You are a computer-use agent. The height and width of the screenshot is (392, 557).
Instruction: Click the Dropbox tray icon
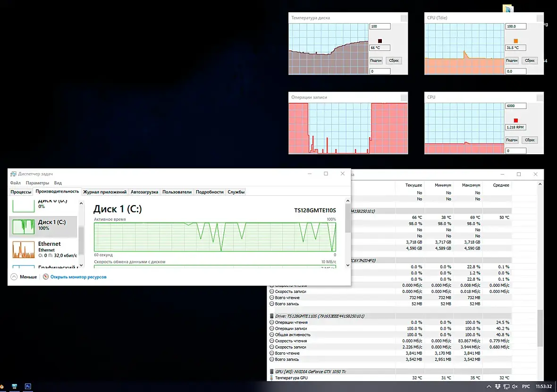(x=498, y=386)
